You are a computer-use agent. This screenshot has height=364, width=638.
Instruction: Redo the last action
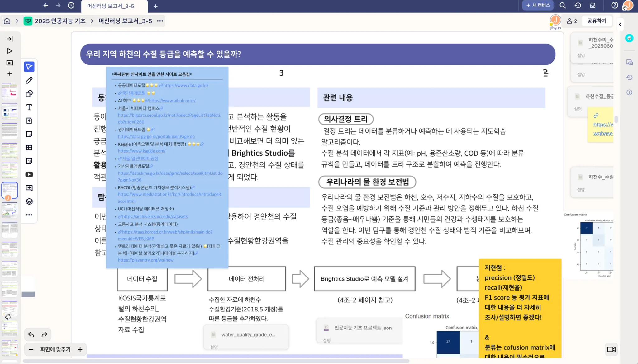point(45,334)
